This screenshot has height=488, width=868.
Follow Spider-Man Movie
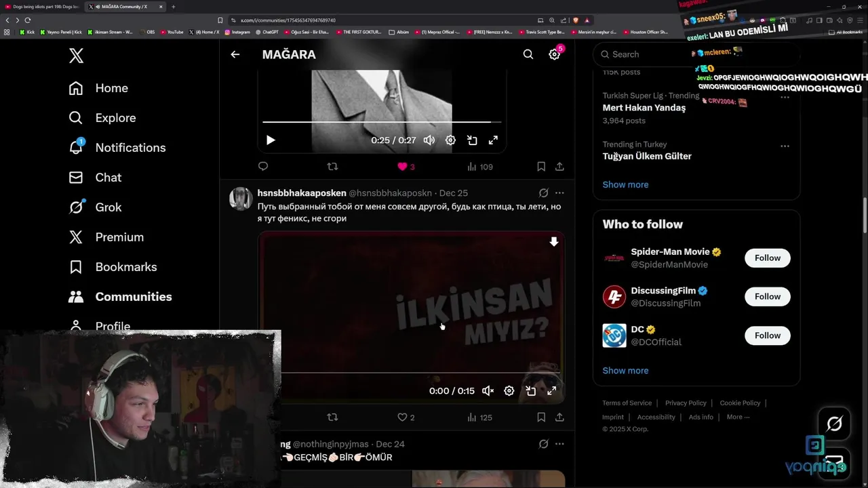coord(768,258)
